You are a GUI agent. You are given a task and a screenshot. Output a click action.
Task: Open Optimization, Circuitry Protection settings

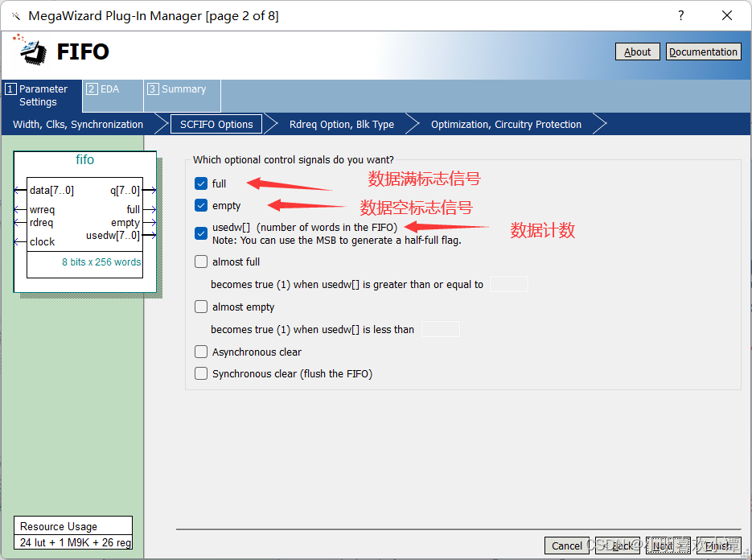[x=506, y=124]
